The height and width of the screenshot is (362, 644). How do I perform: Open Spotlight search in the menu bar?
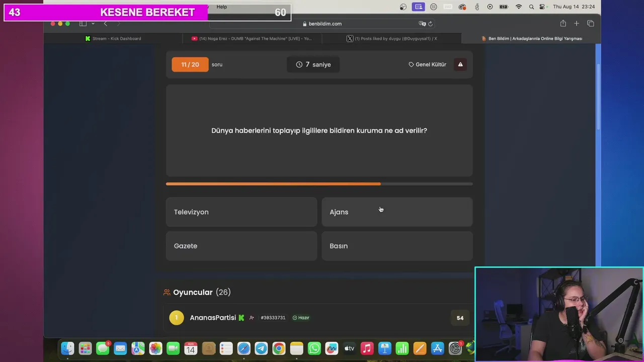click(x=531, y=7)
